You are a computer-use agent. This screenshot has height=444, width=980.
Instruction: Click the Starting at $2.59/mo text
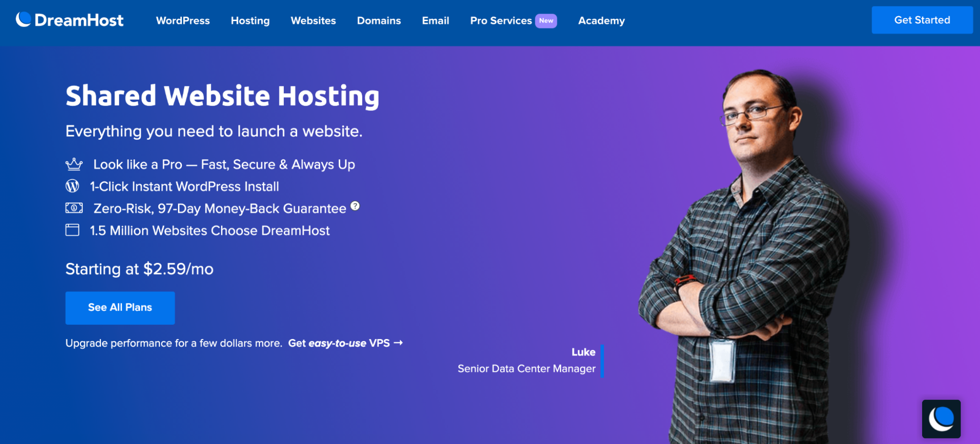pyautogui.click(x=140, y=269)
